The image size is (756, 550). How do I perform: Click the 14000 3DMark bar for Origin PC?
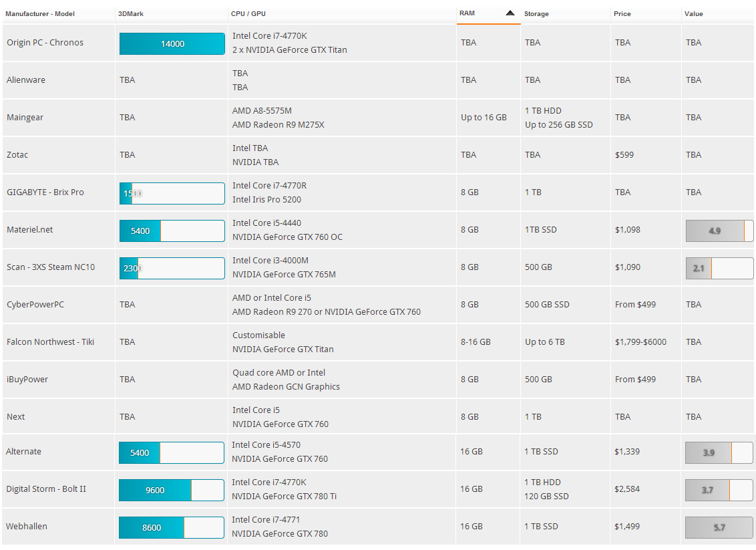(172, 44)
